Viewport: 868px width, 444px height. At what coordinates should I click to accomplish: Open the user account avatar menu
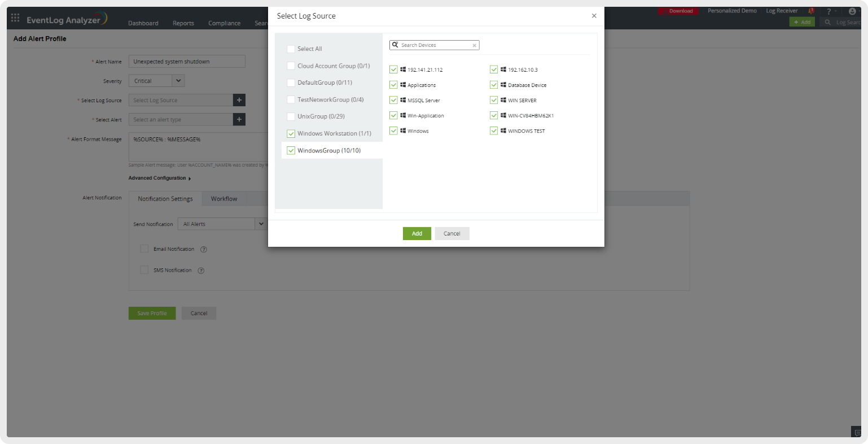[852, 11]
